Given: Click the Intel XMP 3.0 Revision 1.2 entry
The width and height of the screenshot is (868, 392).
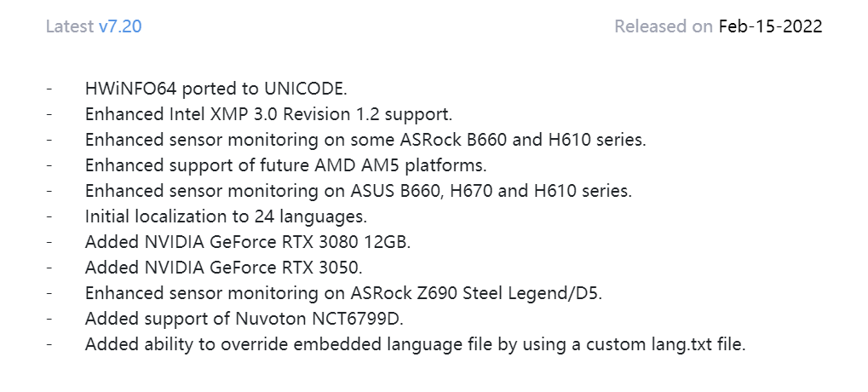Looking at the screenshot, I should [x=268, y=114].
